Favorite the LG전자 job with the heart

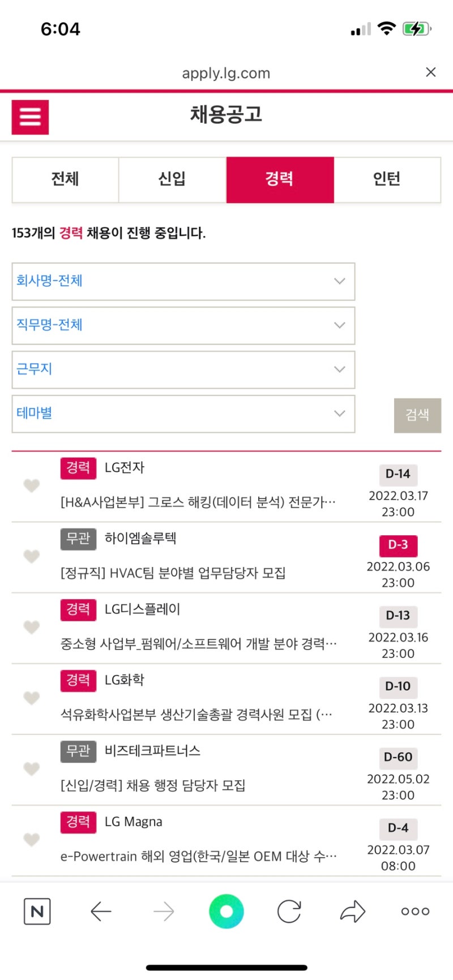32,485
